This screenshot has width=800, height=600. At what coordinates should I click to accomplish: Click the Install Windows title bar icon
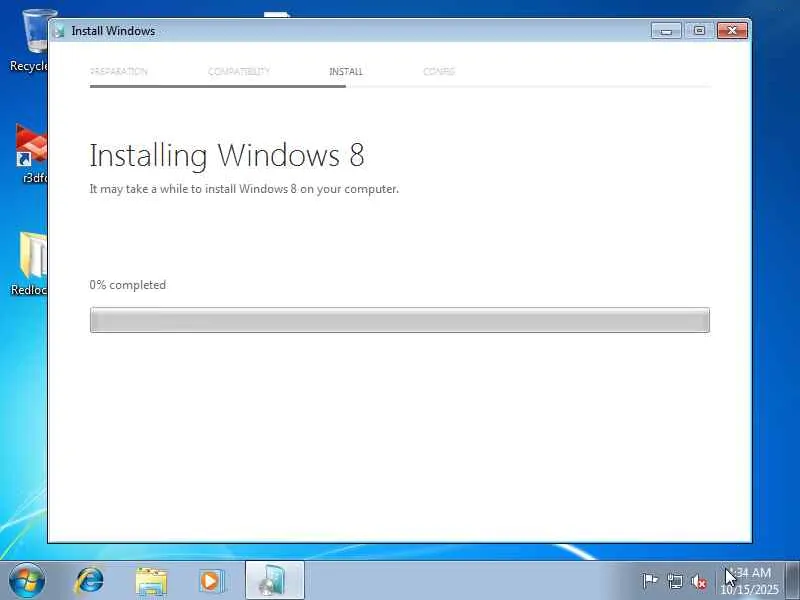(x=60, y=31)
